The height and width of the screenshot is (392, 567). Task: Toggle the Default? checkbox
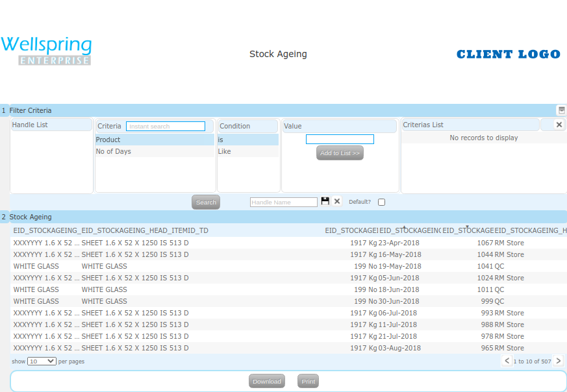(x=381, y=202)
